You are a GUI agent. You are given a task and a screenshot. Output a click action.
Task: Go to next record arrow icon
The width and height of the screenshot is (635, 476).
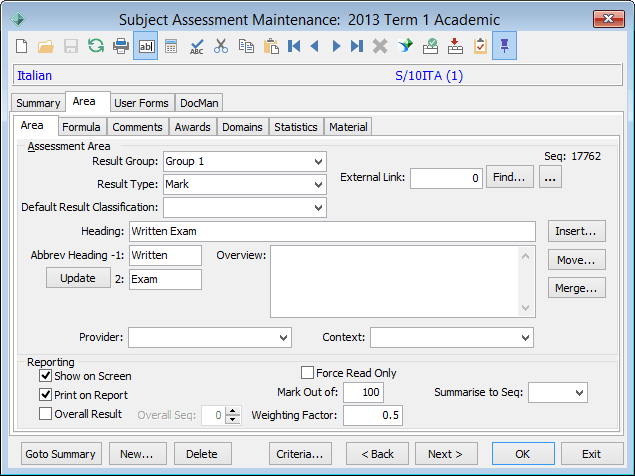[x=336, y=46]
